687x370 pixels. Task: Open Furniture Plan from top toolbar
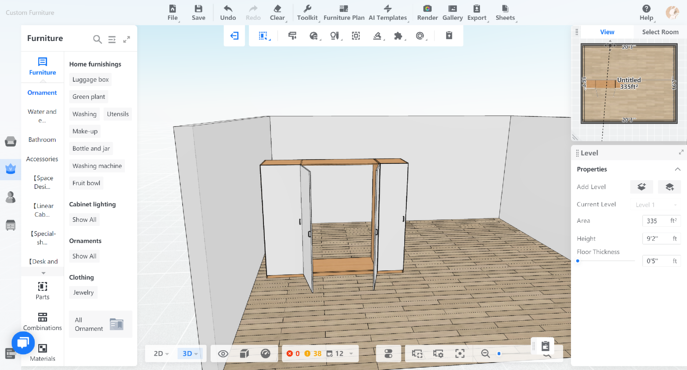344,13
